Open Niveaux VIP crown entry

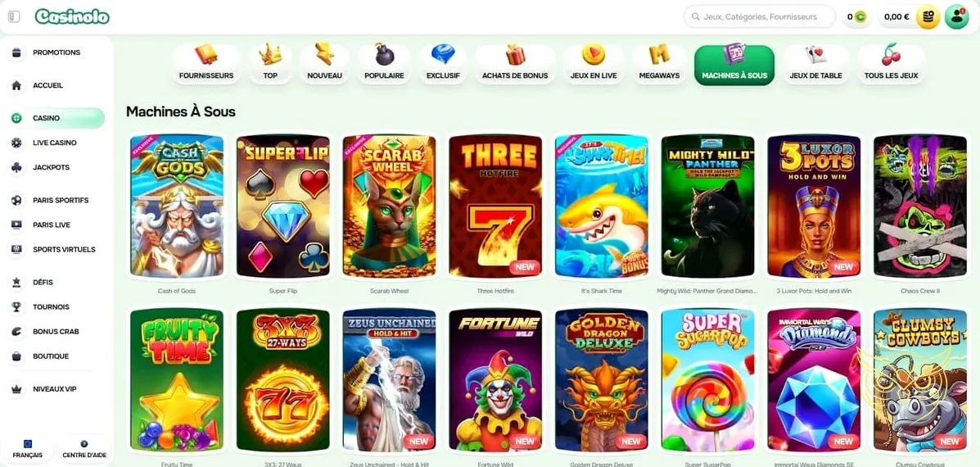point(55,389)
